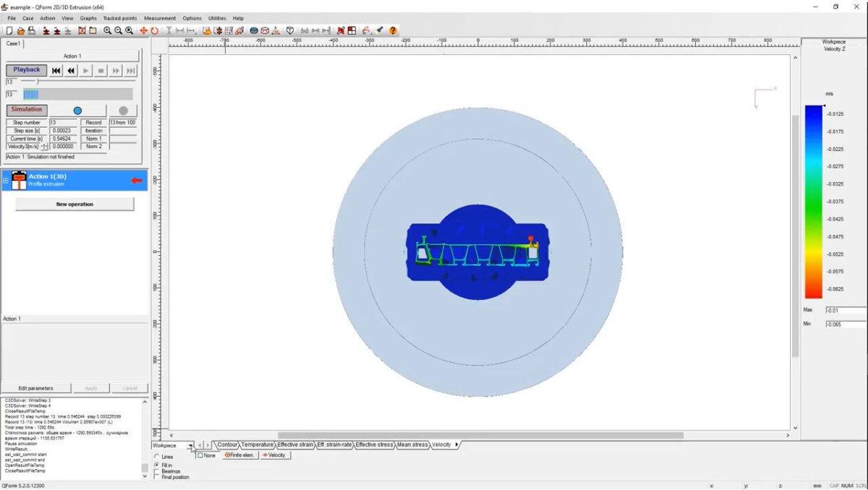Switch to the Temperature results tab
Viewport: 868px width, 490px height.
coord(258,444)
